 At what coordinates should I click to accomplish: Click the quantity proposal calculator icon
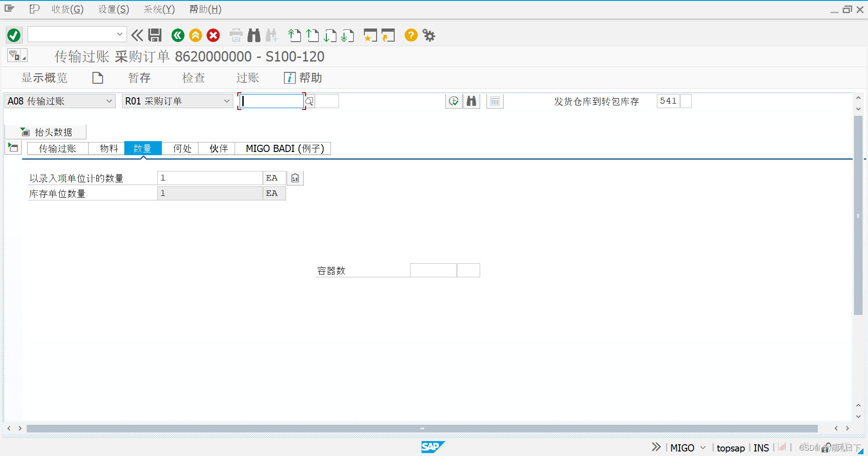(x=295, y=178)
